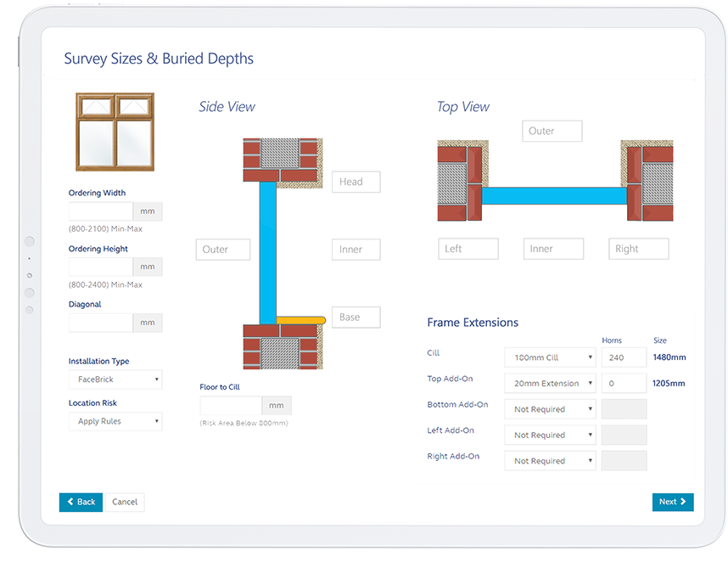Click the Cancel button
Screen dimensions: 728x562
[x=125, y=502]
